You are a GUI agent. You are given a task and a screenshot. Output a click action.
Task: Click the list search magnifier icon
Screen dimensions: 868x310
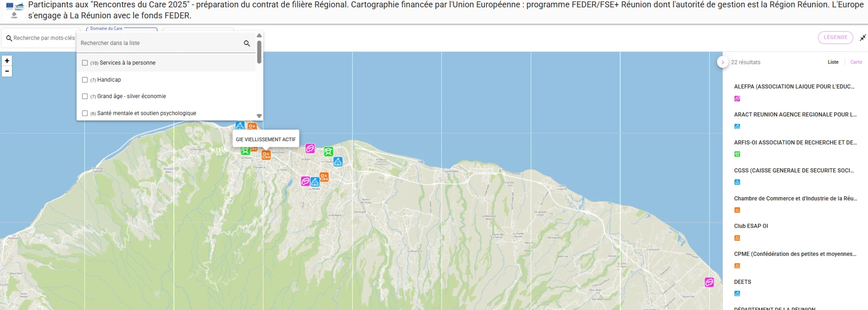[247, 43]
